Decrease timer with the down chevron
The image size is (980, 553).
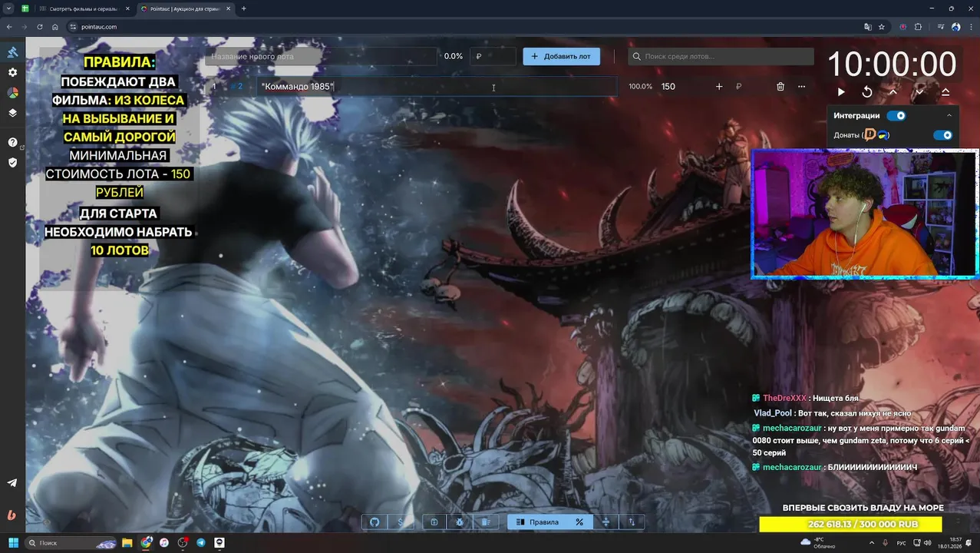click(919, 92)
